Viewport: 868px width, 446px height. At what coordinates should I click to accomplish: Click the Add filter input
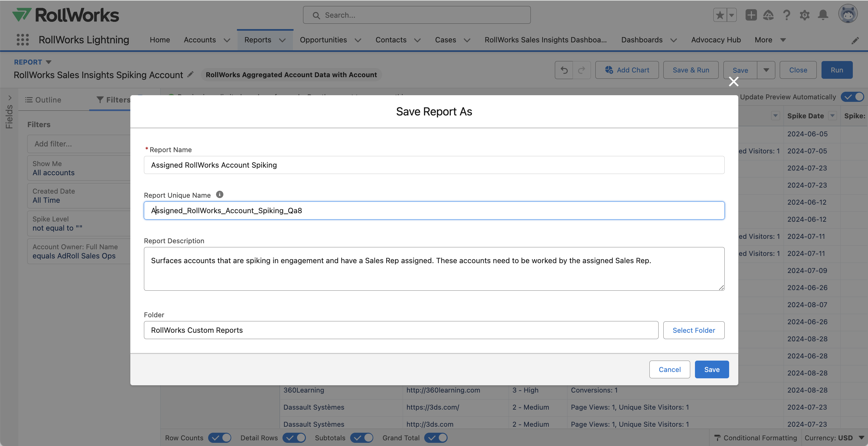(79, 144)
